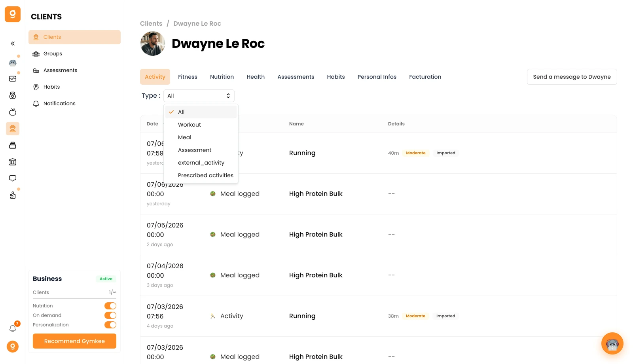Click the Details column header
633x364 pixels.
click(396, 124)
